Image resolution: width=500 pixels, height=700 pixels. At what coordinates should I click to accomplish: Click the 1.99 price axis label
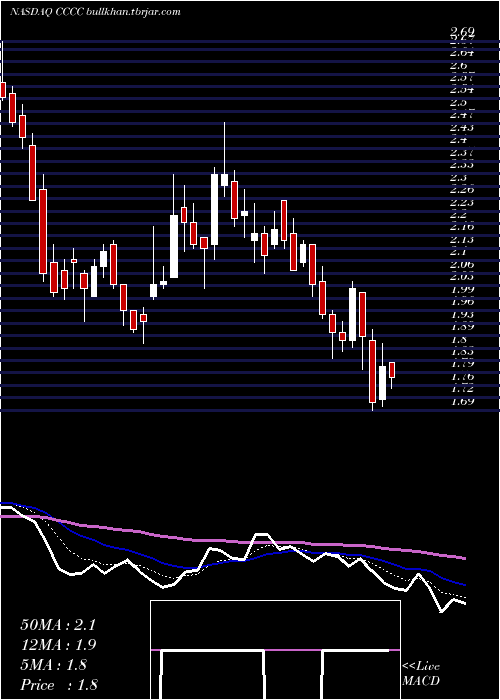[x=462, y=289]
